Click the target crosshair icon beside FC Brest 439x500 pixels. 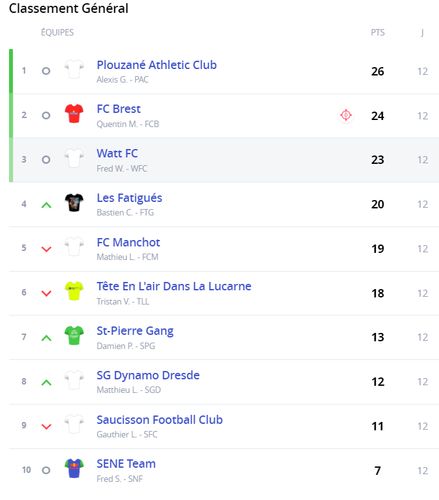click(346, 115)
